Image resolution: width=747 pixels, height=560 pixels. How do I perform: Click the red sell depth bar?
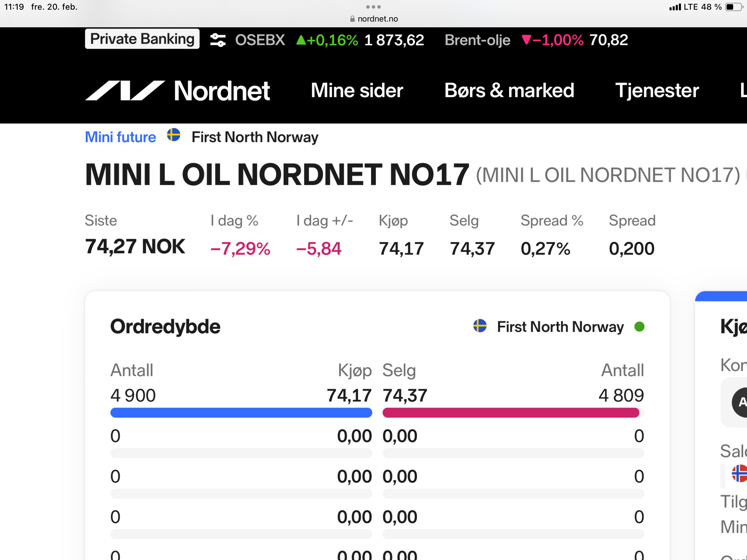(511, 412)
